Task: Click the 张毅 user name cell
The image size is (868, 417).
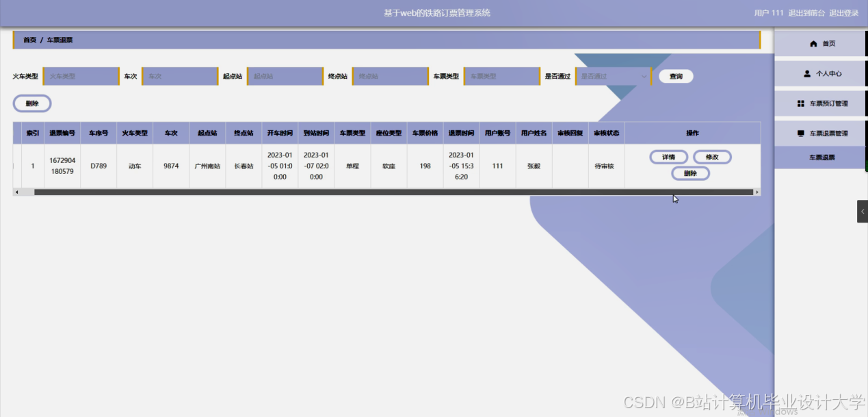Action: (x=534, y=166)
